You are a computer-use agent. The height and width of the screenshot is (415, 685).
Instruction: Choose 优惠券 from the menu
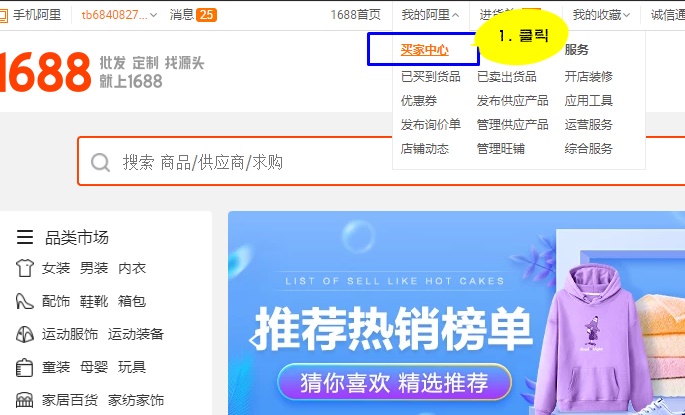coord(419,101)
